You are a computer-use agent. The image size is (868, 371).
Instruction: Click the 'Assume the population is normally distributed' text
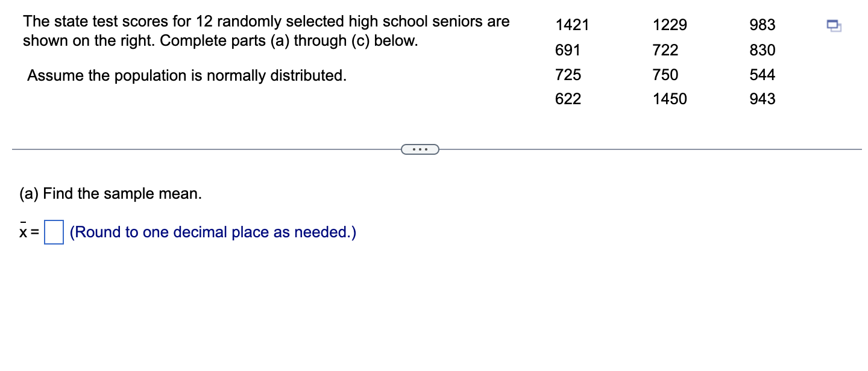187,76
